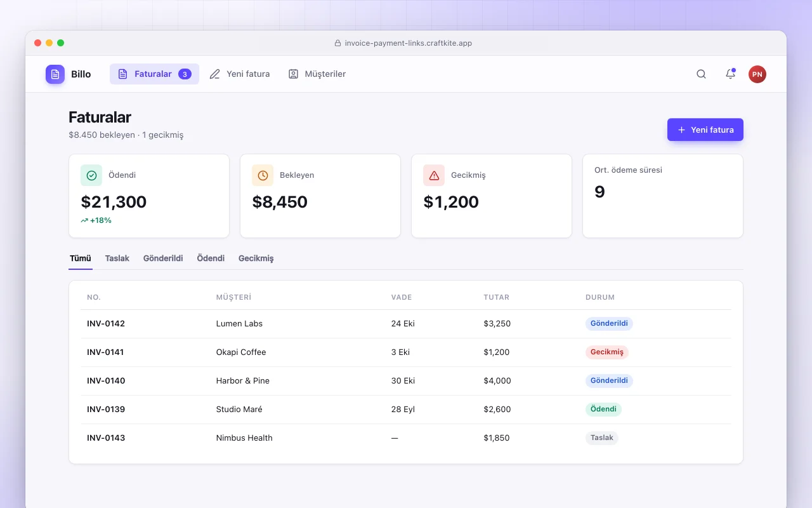Select customer Harbor & Pine

[243, 381]
